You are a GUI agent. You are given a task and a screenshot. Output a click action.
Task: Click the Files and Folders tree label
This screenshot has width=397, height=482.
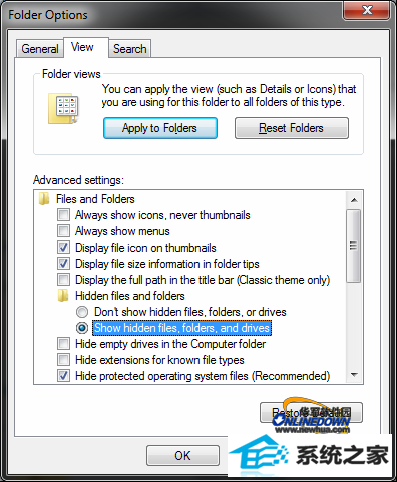[95, 199]
